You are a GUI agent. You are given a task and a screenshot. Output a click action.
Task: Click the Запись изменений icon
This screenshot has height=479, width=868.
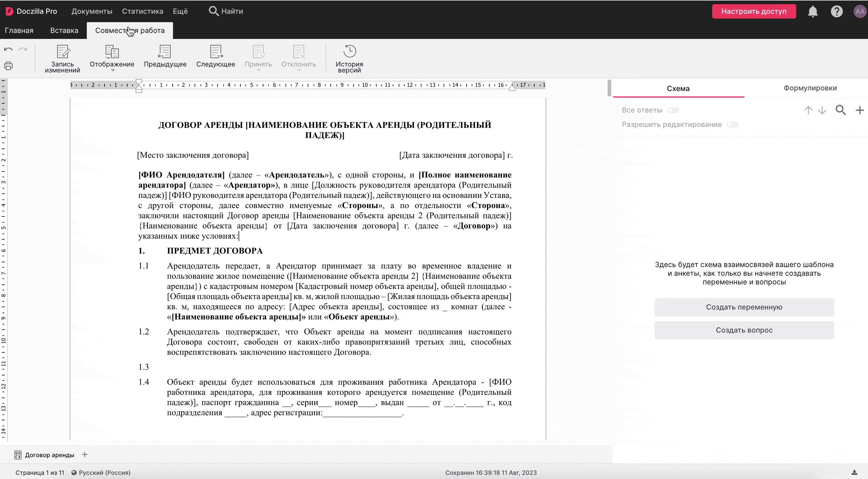(x=63, y=51)
